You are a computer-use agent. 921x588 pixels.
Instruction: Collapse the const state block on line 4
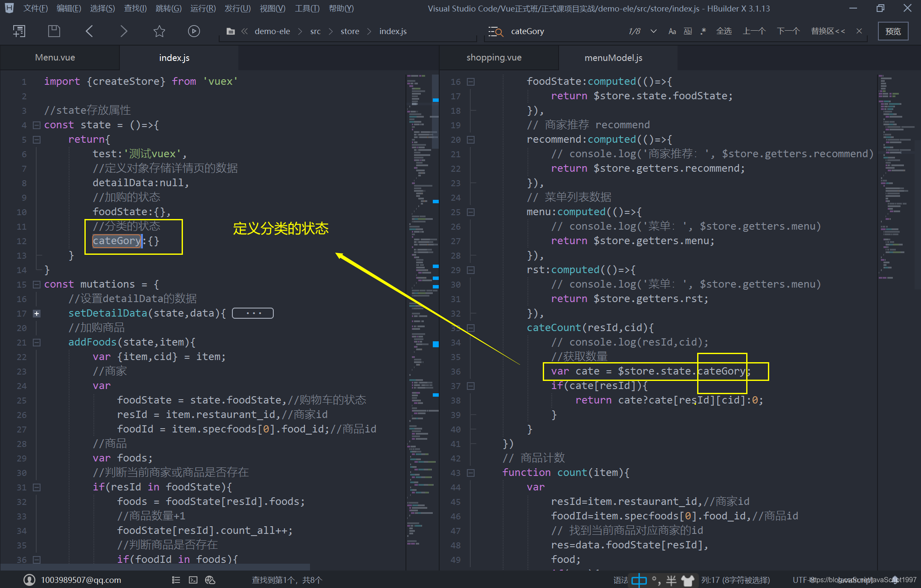point(37,125)
